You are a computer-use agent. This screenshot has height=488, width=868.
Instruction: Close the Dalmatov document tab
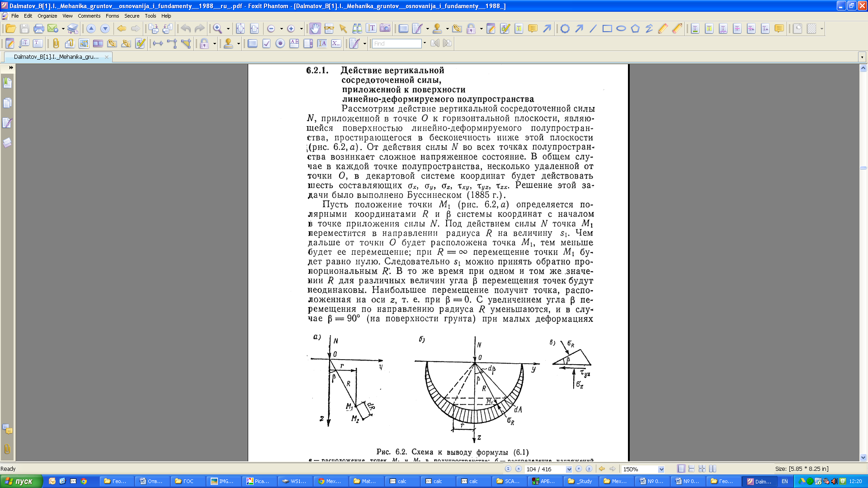click(107, 57)
